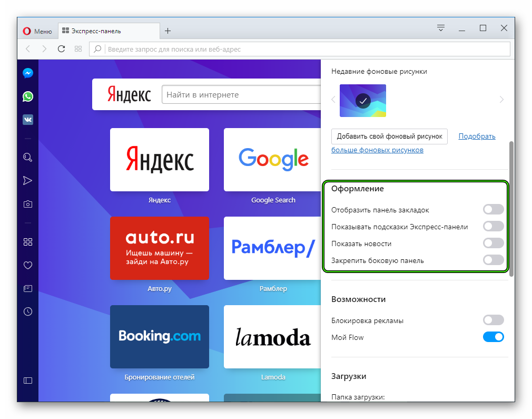The height and width of the screenshot is (419, 532).
Task: Enable Отобразить панель закладок switch
Action: point(494,209)
